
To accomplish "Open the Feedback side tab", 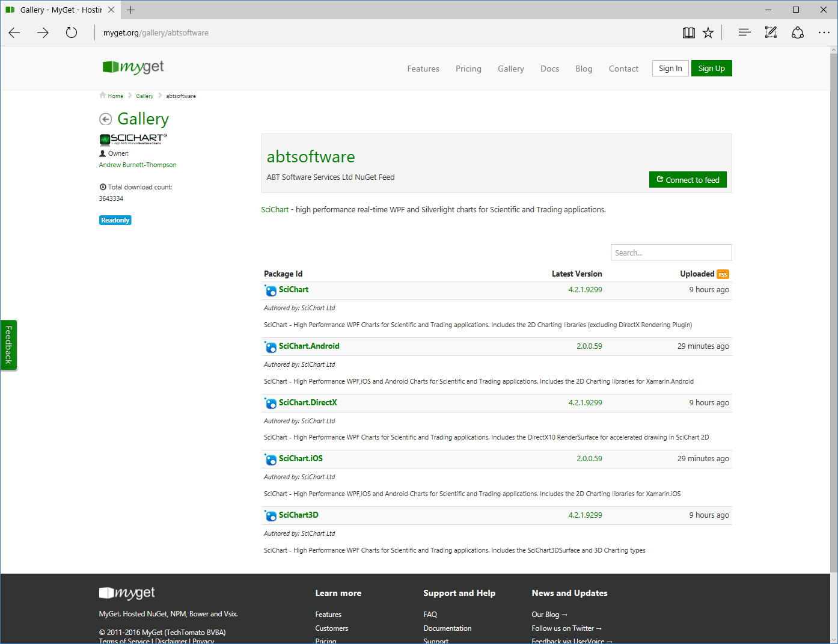I will pos(8,345).
